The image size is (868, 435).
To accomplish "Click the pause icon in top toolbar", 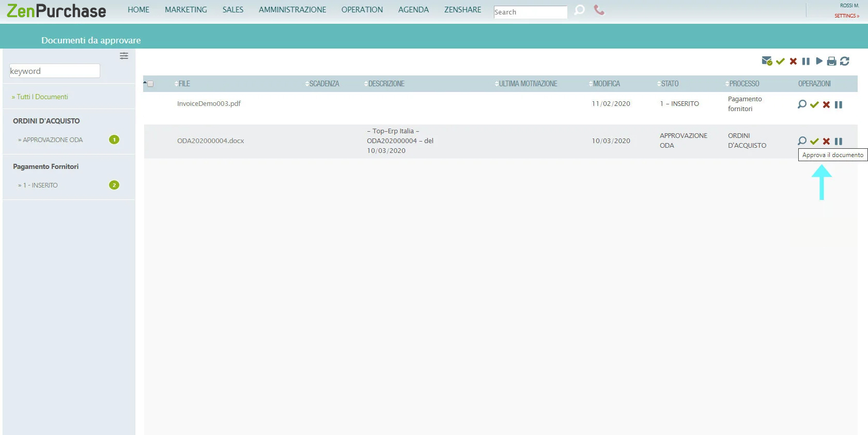I will point(806,61).
